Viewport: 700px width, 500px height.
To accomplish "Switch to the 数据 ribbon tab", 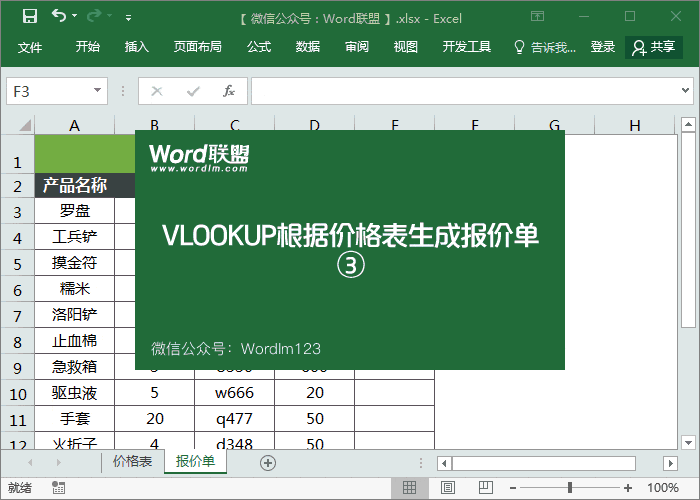I will click(308, 46).
